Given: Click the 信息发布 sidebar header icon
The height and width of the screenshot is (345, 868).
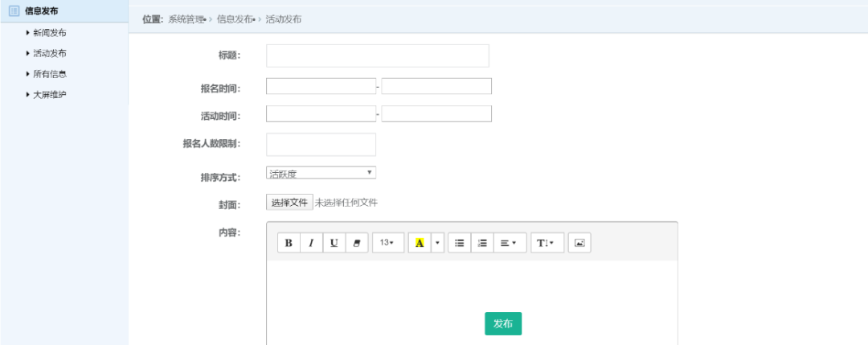Looking at the screenshot, I should (14, 10).
